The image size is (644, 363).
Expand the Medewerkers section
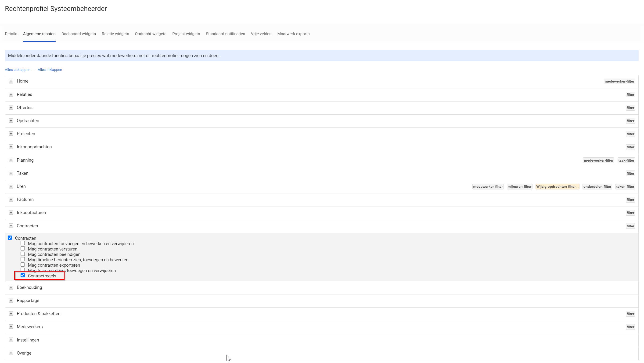[x=11, y=327]
